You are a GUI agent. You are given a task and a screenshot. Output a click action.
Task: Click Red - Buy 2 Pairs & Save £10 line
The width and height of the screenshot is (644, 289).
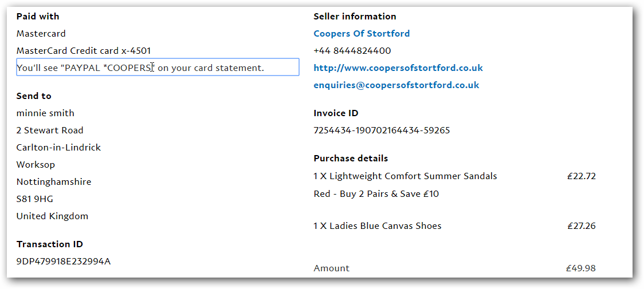[x=376, y=194]
